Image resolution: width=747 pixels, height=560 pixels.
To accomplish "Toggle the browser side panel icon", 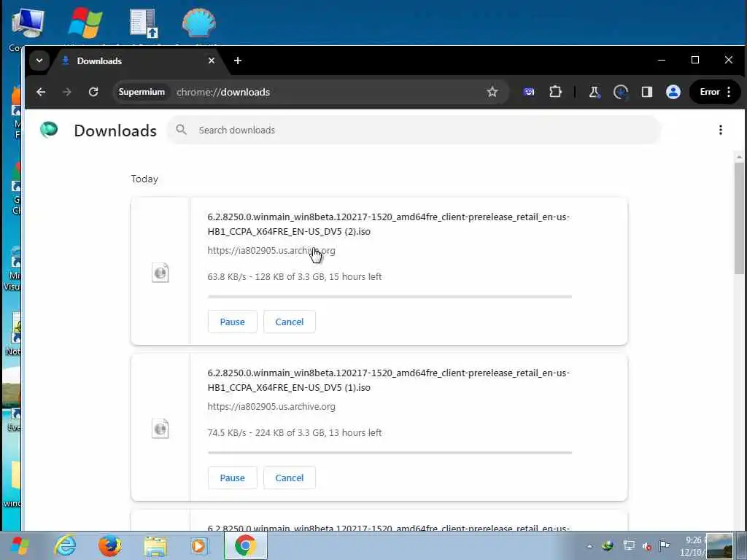I will coord(646,92).
